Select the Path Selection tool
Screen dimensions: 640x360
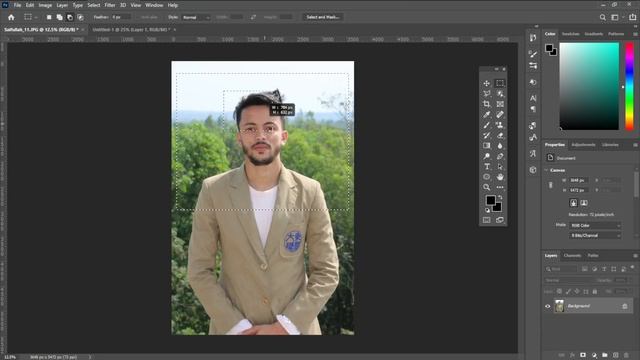500,167
